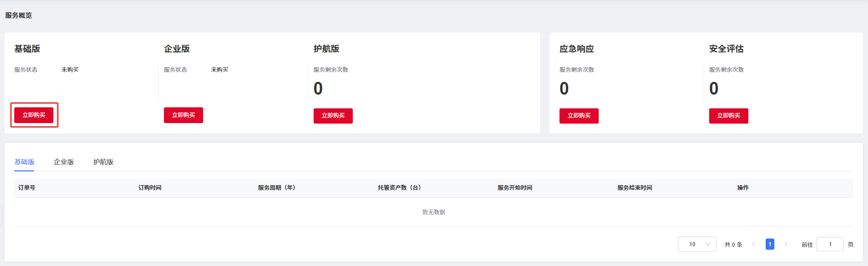Go to previous page arrow
Image resolution: width=868 pixels, height=266 pixels.
pyautogui.click(x=753, y=244)
